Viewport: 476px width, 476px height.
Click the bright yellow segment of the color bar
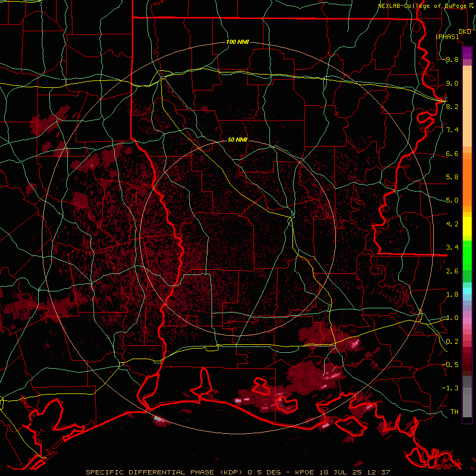tap(467, 226)
